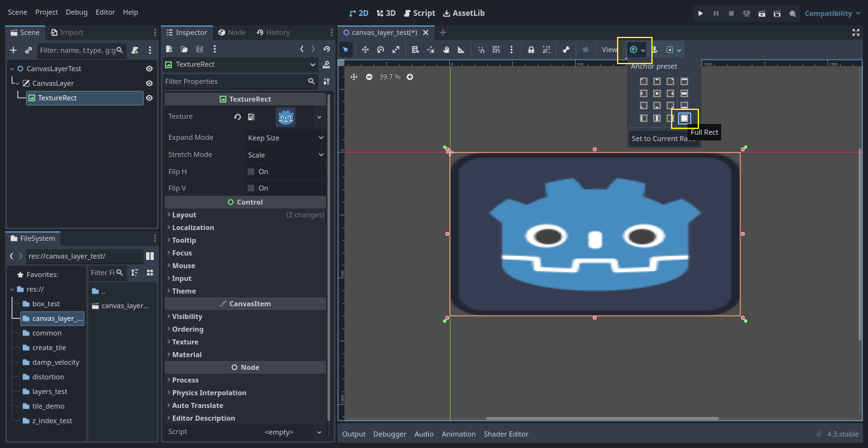Create a new resource in Inspector

tap(169, 49)
